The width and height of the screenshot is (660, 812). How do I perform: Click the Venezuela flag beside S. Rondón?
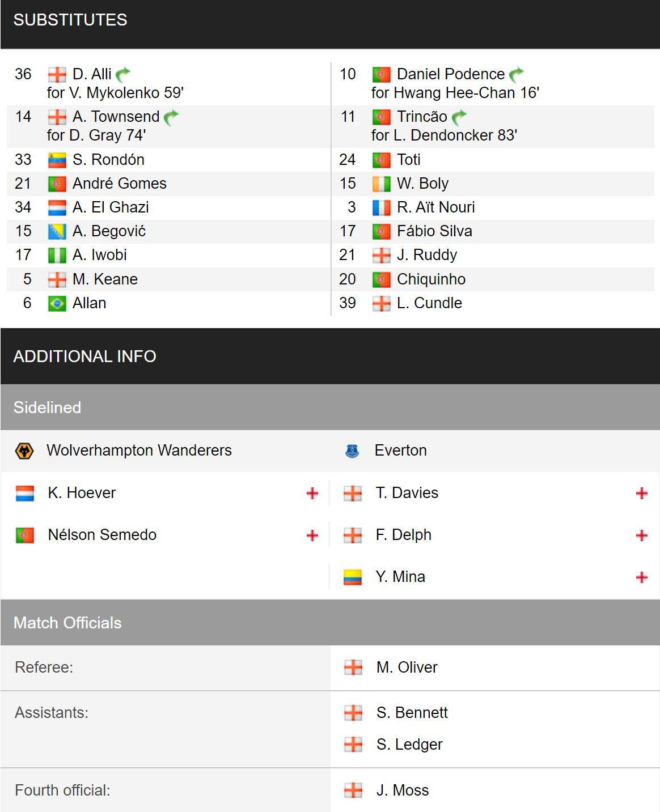point(57,160)
